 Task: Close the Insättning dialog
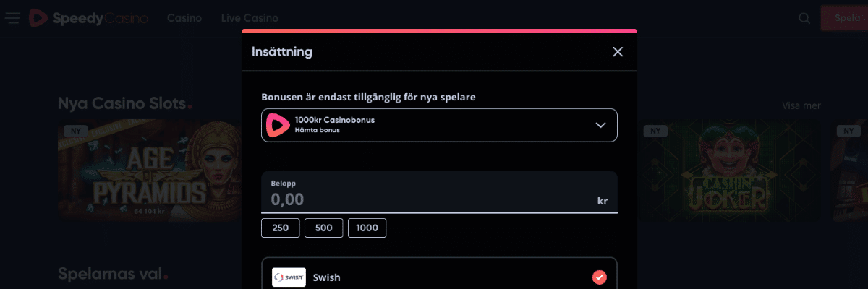point(618,51)
